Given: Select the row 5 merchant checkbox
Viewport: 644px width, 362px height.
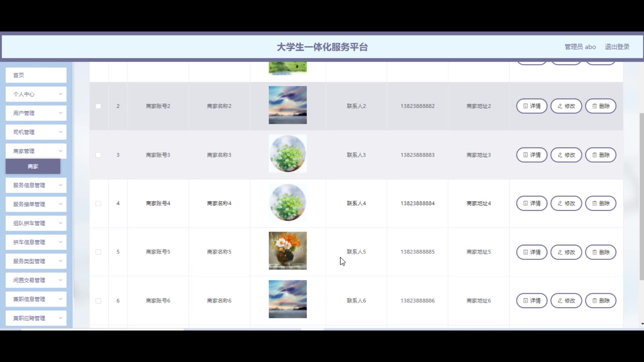Looking at the screenshot, I should pyautogui.click(x=98, y=252).
